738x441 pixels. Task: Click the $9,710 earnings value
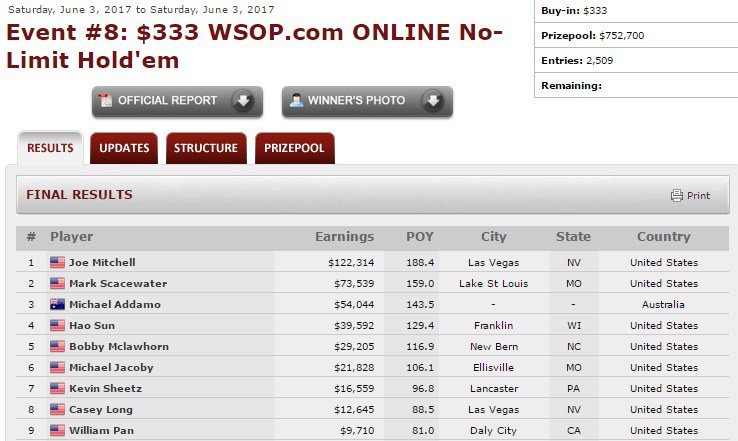pyautogui.click(x=357, y=431)
